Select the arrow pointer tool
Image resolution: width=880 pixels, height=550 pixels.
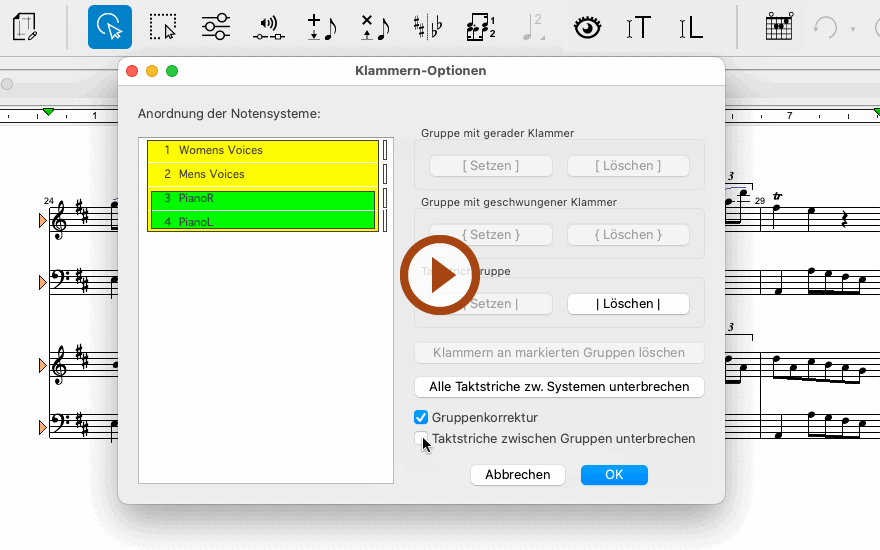pyautogui.click(x=109, y=27)
